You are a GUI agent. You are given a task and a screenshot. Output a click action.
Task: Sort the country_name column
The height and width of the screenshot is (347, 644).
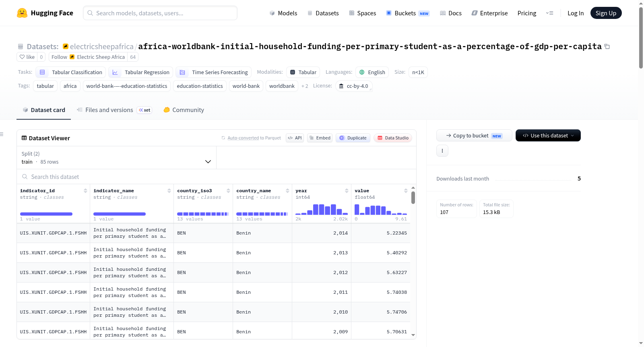287,191
